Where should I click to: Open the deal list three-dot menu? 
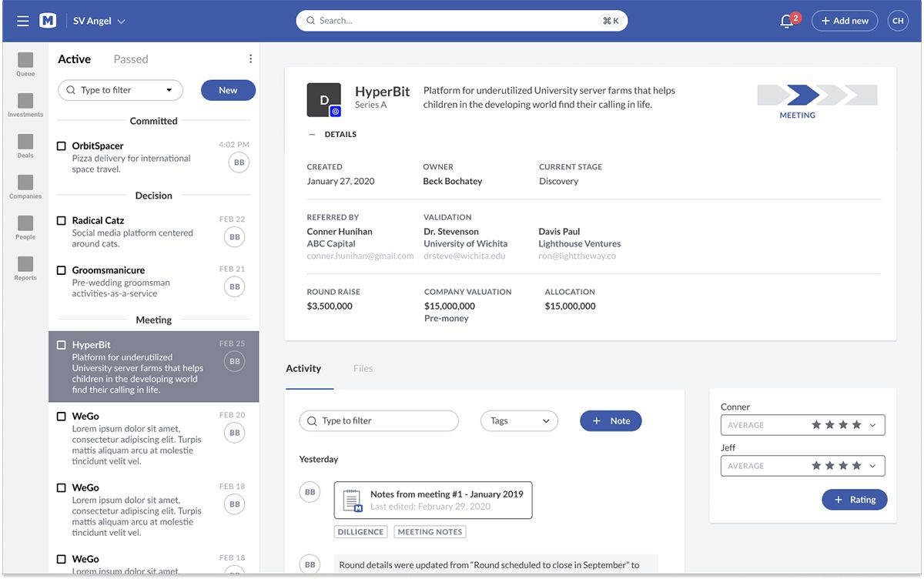click(x=250, y=59)
